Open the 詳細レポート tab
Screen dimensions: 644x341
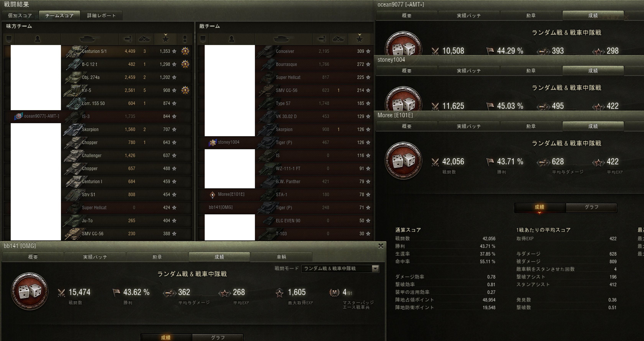pos(102,16)
